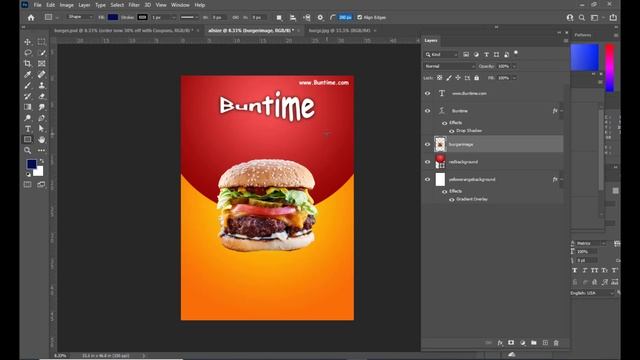
Task: Hide the www.Buntime.com text layer
Action: 427,93
